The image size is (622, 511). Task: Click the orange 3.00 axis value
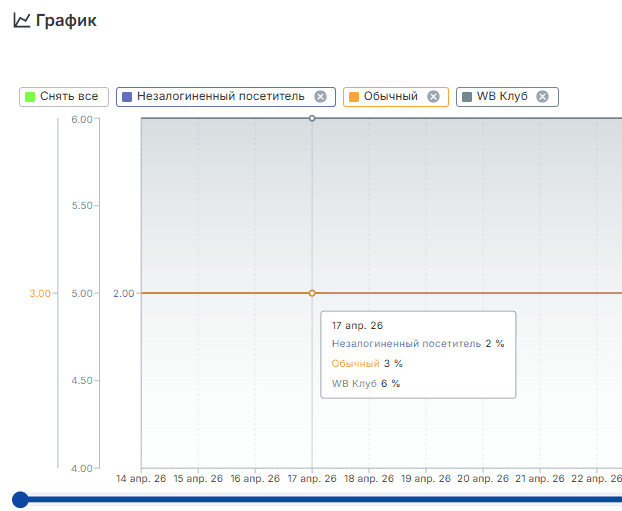coord(40,294)
